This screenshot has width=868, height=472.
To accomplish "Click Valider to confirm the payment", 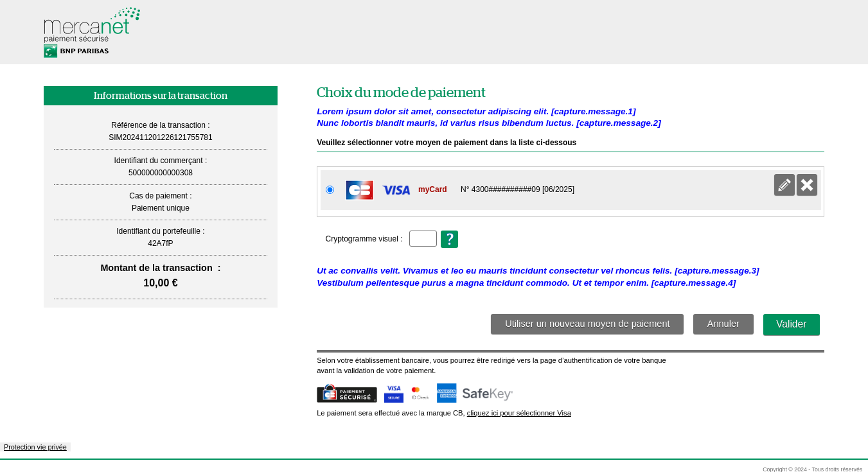I will 791,324.
